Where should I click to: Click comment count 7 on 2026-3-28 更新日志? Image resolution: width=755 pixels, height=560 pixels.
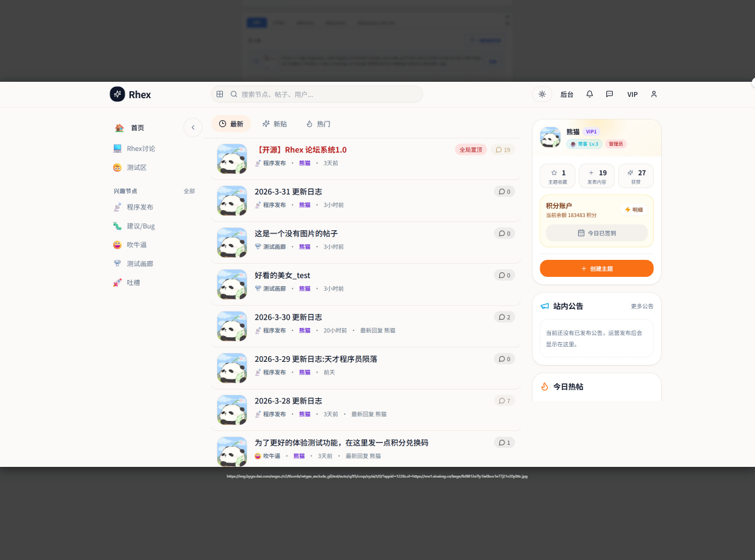click(504, 401)
